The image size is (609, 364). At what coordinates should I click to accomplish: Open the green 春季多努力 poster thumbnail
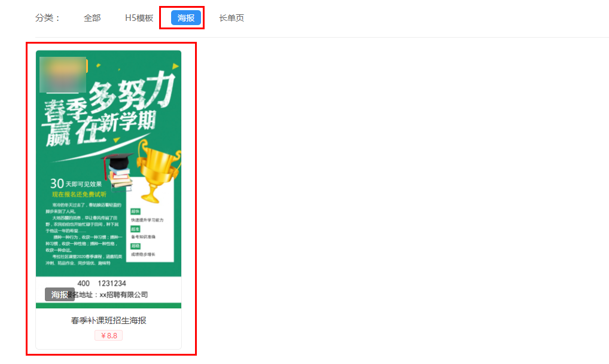point(108,179)
